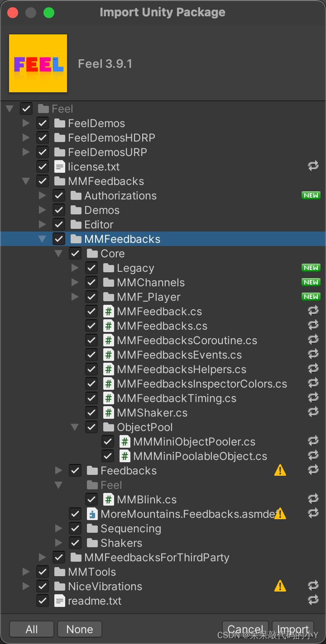The image size is (326, 644).
Task: Click the script icon beside MMBlink.cs
Action: coord(109,500)
